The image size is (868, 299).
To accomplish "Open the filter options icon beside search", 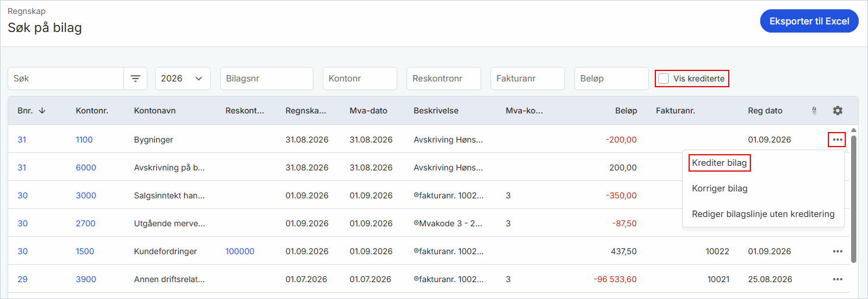I will 135,79.
